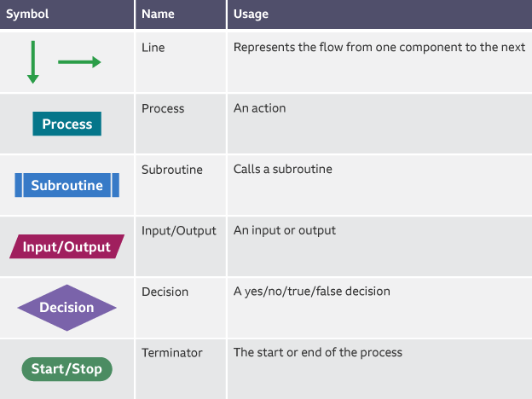Select the blue Subroutine symbol
The height and width of the screenshot is (399, 532).
67,185
